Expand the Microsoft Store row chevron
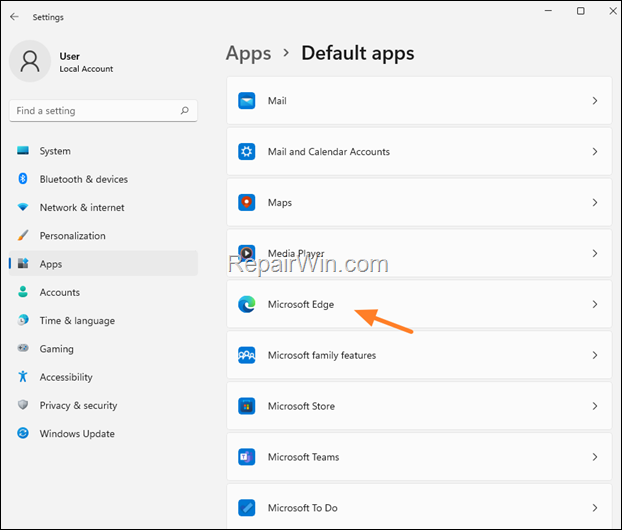622x530 pixels. [595, 406]
